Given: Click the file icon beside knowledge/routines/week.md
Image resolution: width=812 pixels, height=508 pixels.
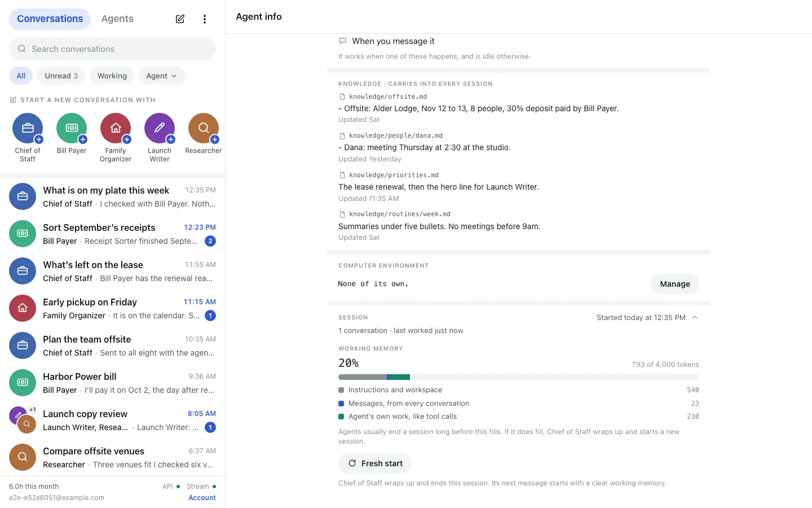Looking at the screenshot, I should click(342, 214).
